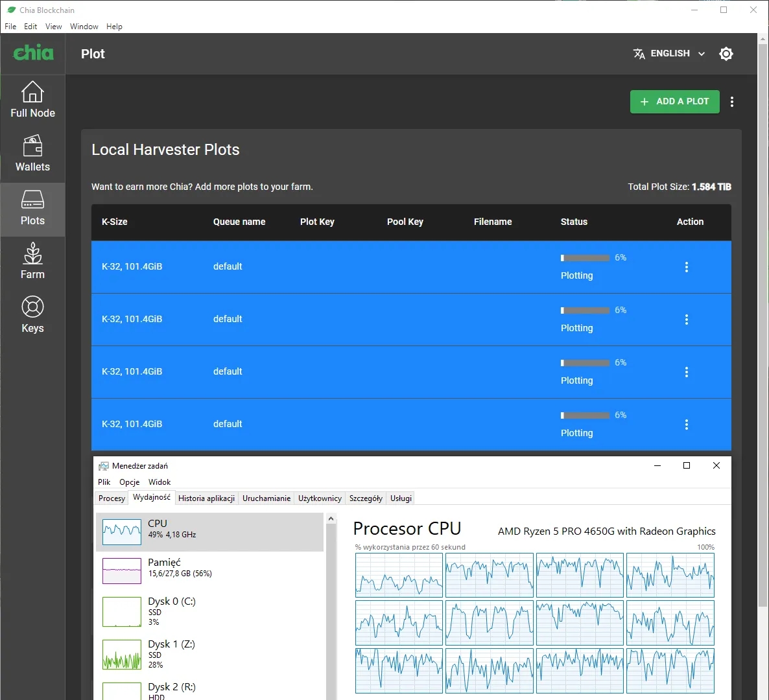The width and height of the screenshot is (769, 700).
Task: Open the Opcje menu in Task Manager
Action: tap(129, 482)
